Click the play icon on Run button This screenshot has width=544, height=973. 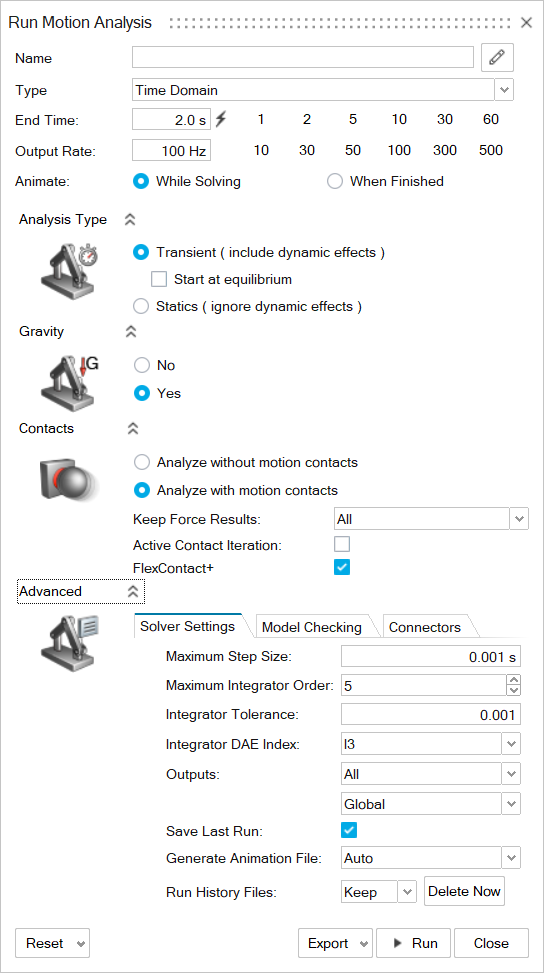coord(398,943)
